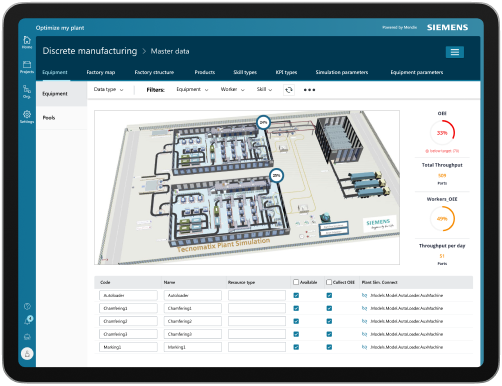This screenshot has width=502, height=386.
Task: Open the Equipment filter dropdown
Action: click(192, 89)
